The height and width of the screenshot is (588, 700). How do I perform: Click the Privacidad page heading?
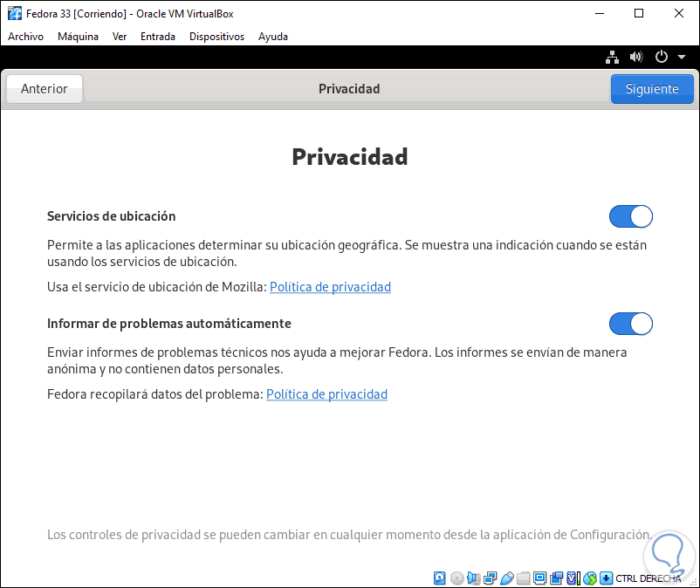pyautogui.click(x=350, y=156)
